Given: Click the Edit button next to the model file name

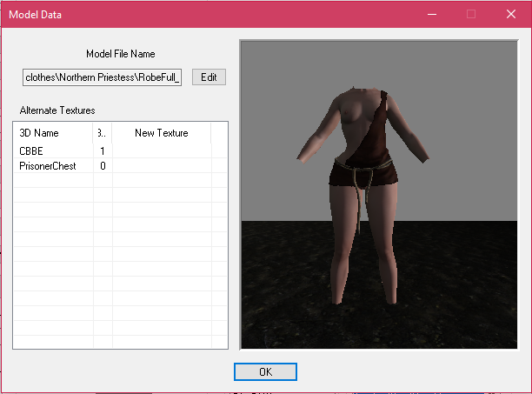Looking at the screenshot, I should pyautogui.click(x=209, y=77).
